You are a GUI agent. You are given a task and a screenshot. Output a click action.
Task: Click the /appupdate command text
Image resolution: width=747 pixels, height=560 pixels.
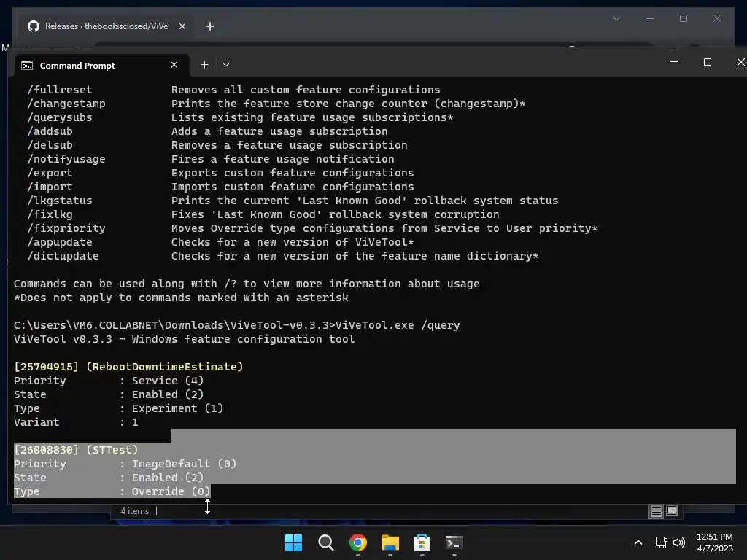[60, 242]
